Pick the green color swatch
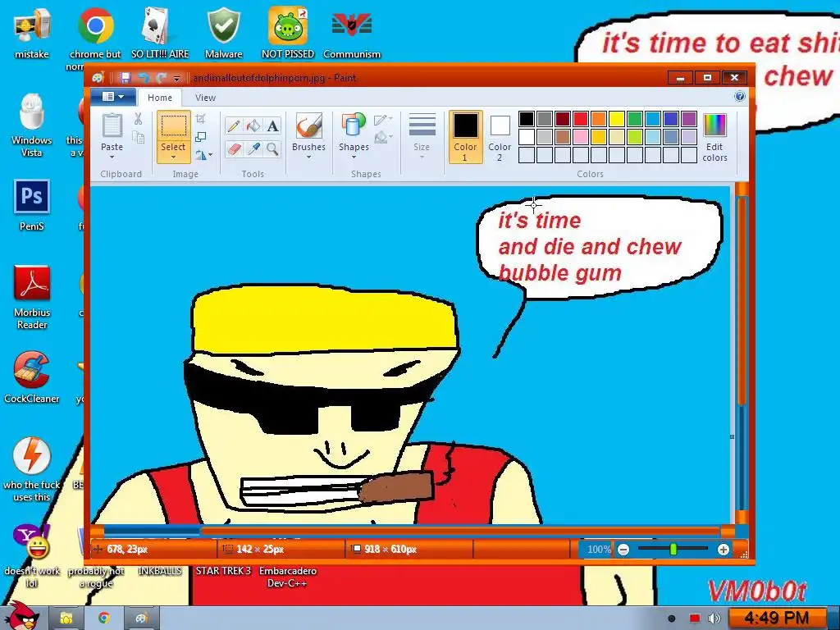 [x=634, y=118]
